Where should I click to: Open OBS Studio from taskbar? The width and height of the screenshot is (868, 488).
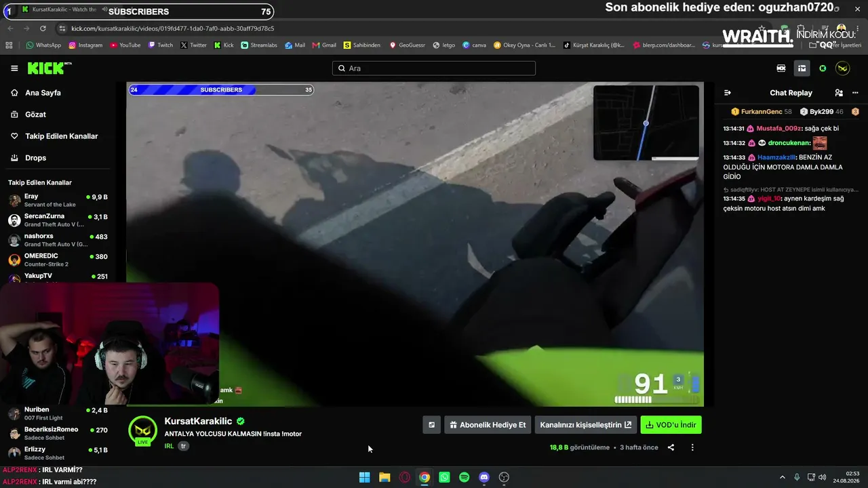pos(504,477)
